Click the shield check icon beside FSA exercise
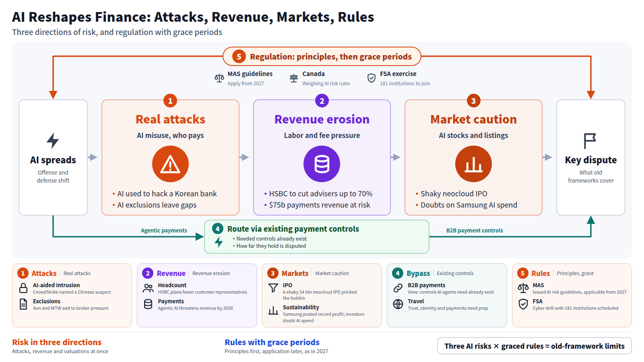 click(372, 78)
